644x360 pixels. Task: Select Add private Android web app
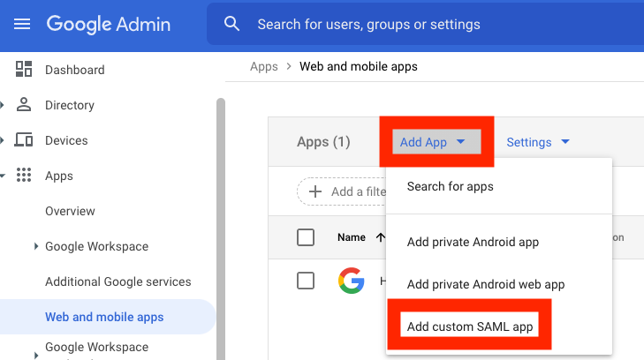499,284
